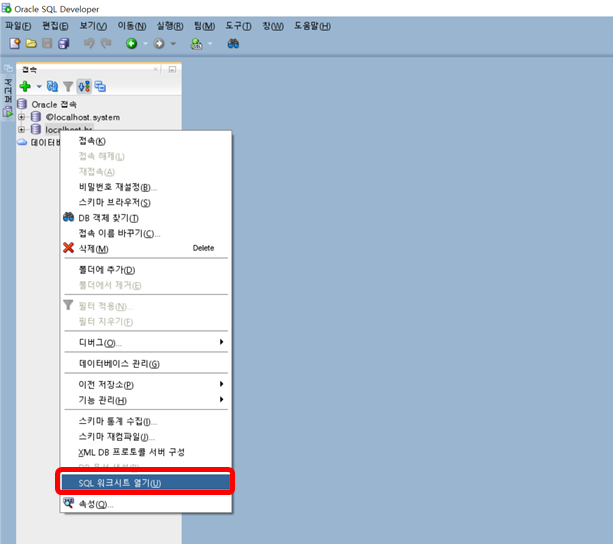Open the 실행(R) menu
613x544 pixels.
coord(170,26)
